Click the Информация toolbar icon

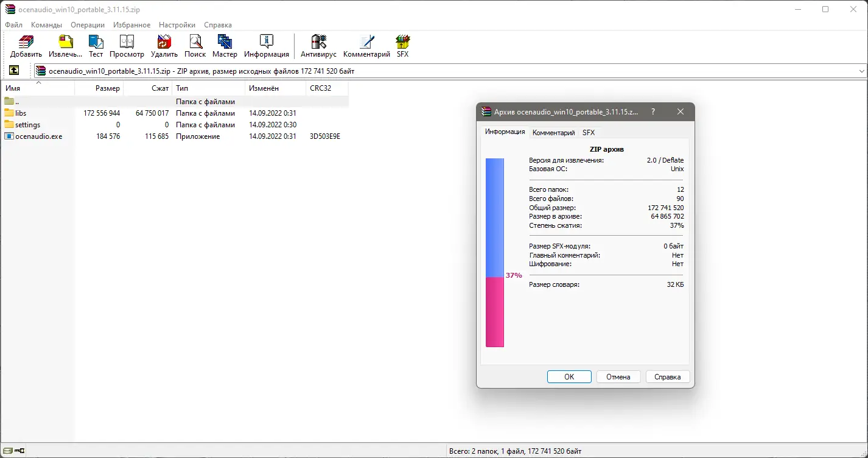(267, 42)
